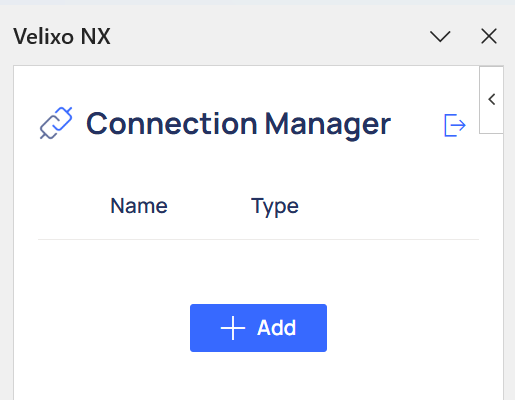The image size is (515, 400).
Task: Click the Connection Manager chain-link icon
Action: tap(56, 123)
